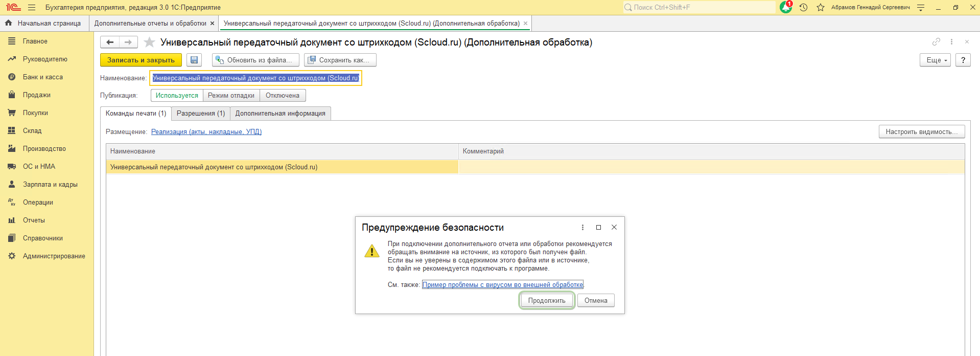The width and height of the screenshot is (980, 356).
Task: Click the search field Поиск
Action: [698, 8]
